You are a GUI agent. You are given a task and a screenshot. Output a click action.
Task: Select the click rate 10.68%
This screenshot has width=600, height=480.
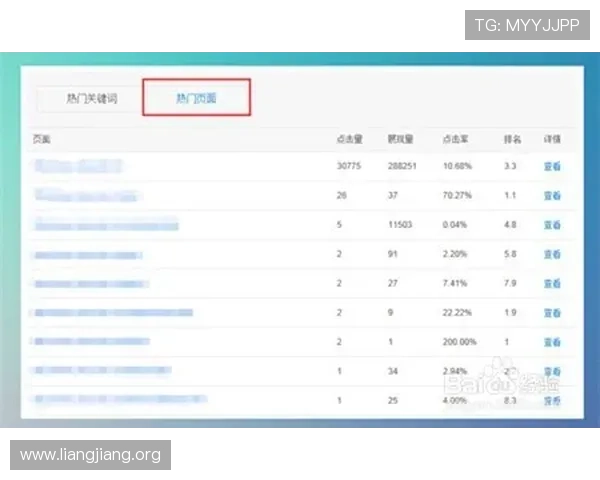click(457, 166)
